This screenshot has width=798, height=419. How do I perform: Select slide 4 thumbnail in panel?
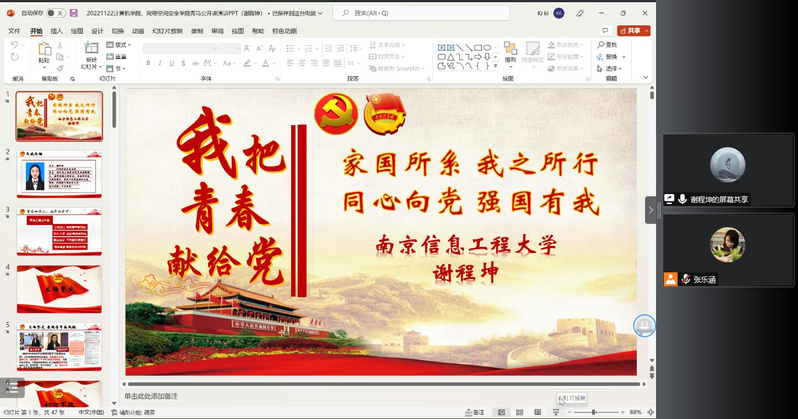59,288
